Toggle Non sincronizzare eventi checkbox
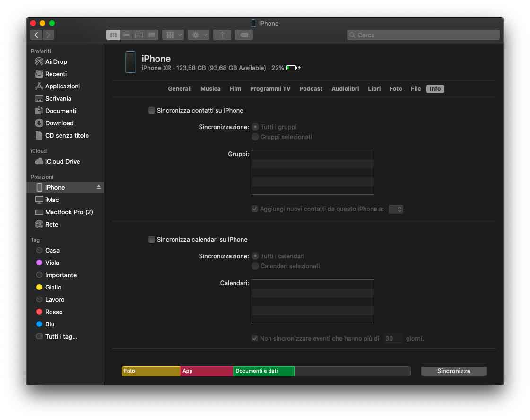 [x=254, y=338]
